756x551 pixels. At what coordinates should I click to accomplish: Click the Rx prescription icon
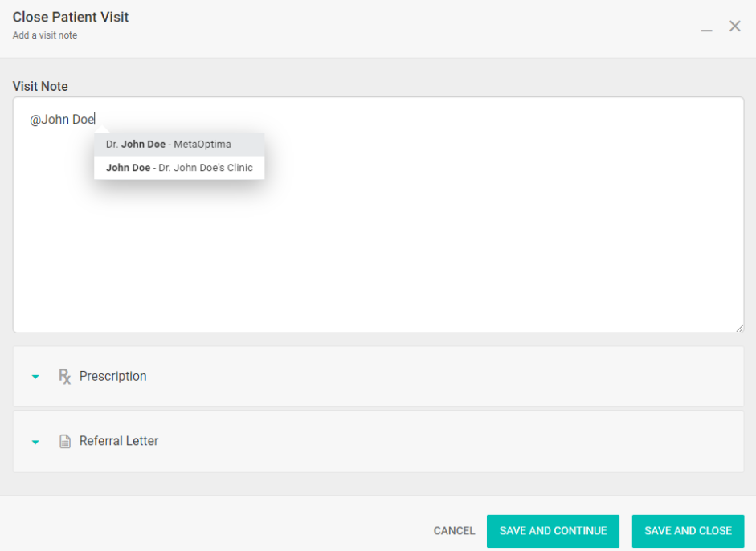click(64, 376)
